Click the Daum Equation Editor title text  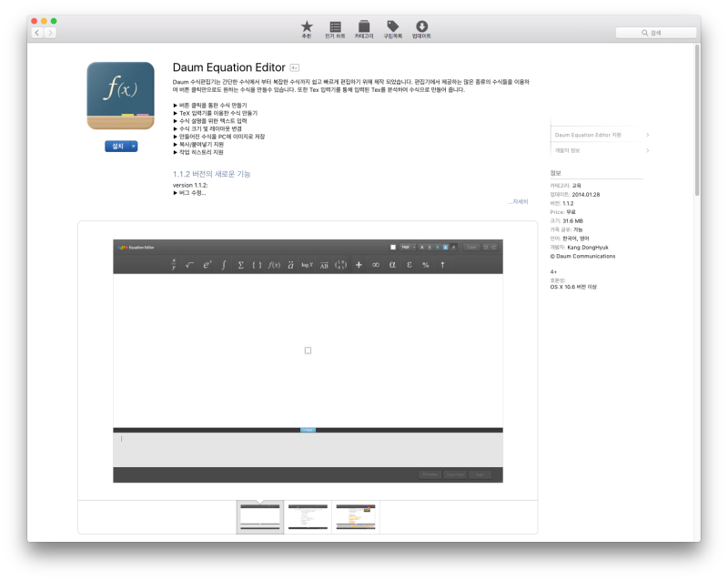click(229, 67)
